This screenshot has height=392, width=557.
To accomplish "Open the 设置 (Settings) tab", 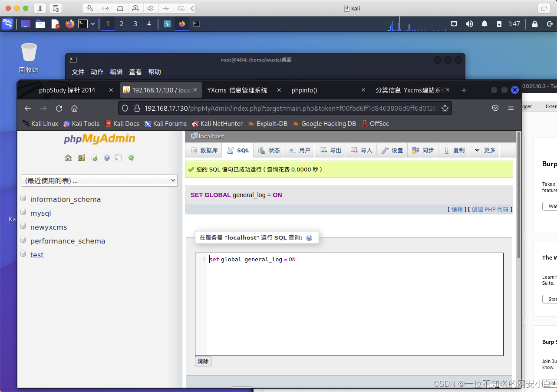I will [392, 150].
